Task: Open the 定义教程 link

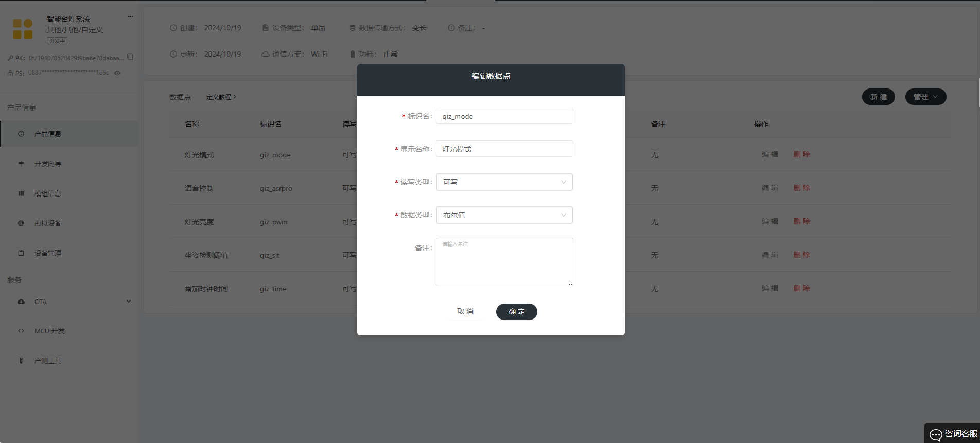Action: (x=221, y=97)
